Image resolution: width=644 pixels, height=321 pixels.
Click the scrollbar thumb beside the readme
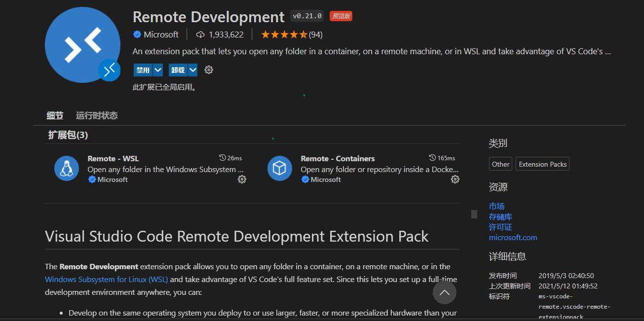coord(474,214)
